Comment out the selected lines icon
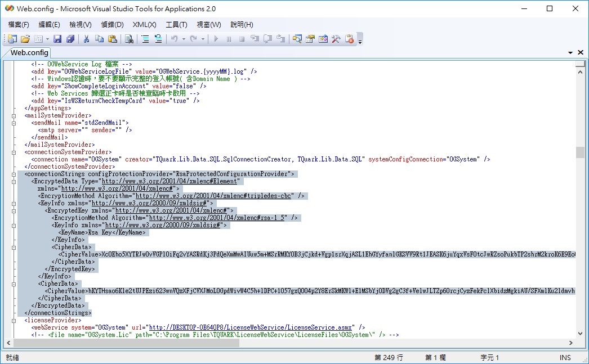The width and height of the screenshot is (589, 364). click(145, 39)
